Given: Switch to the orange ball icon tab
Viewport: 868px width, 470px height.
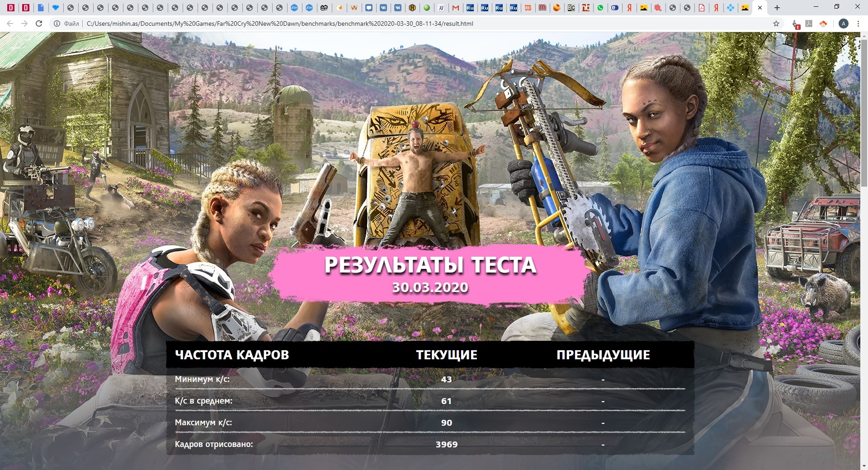Looking at the screenshot, I should 557,8.
